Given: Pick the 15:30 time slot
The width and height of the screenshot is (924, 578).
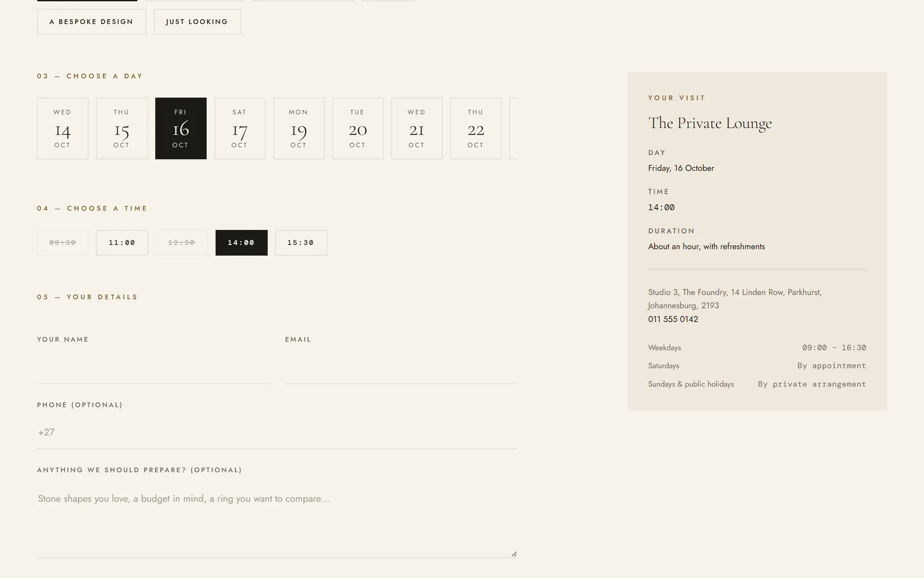Looking at the screenshot, I should click(301, 243).
